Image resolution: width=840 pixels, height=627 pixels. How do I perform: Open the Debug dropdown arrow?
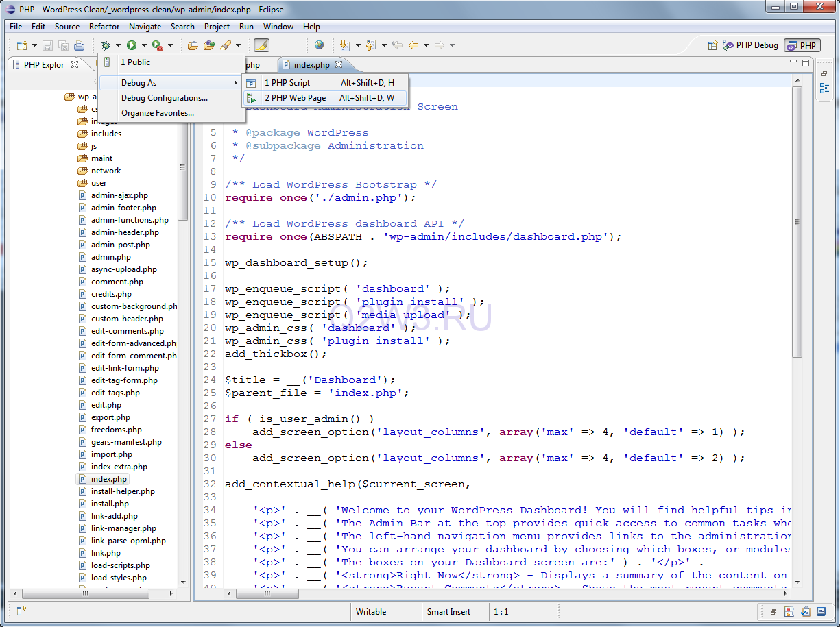[x=118, y=46]
